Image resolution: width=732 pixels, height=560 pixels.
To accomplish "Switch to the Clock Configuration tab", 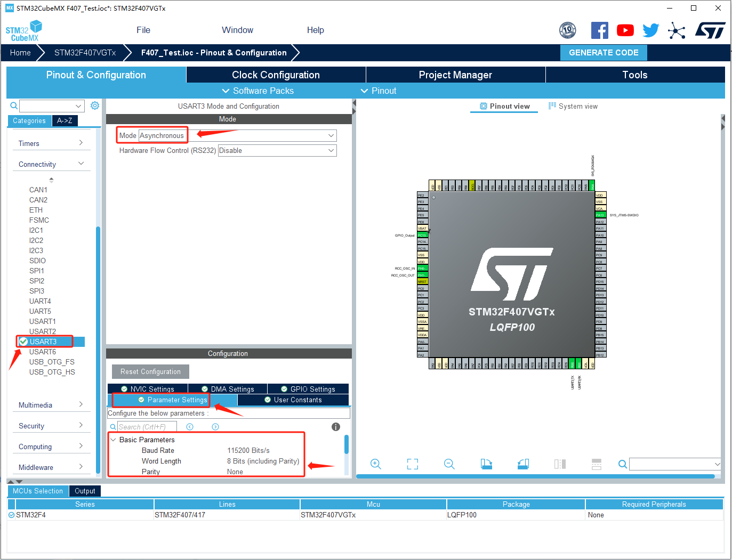I will [x=275, y=75].
